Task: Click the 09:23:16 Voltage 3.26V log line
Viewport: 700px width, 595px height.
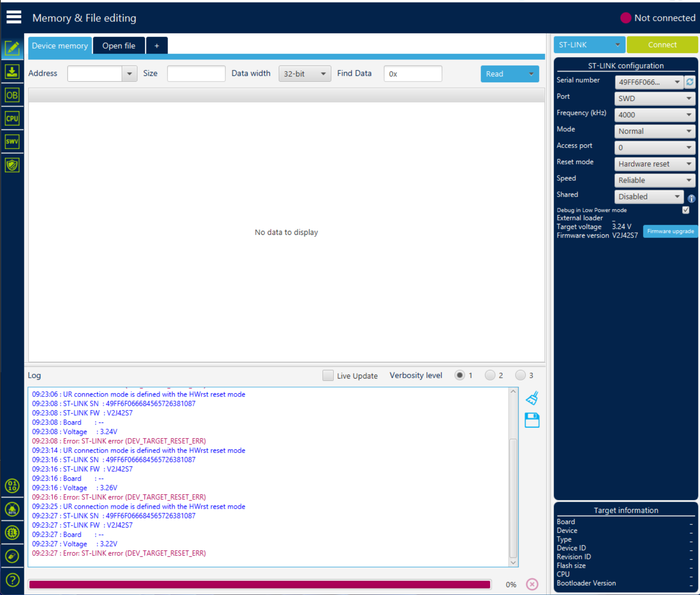Action: click(74, 488)
